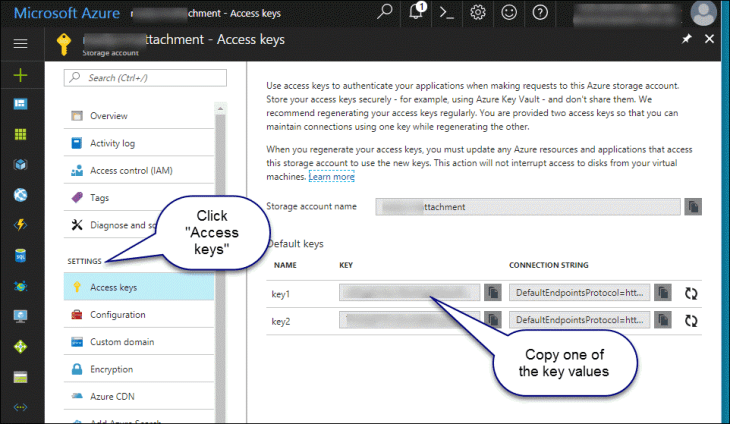Open the Dashboard icon in left sidebar
Screen dimensions: 730x424
[20, 104]
